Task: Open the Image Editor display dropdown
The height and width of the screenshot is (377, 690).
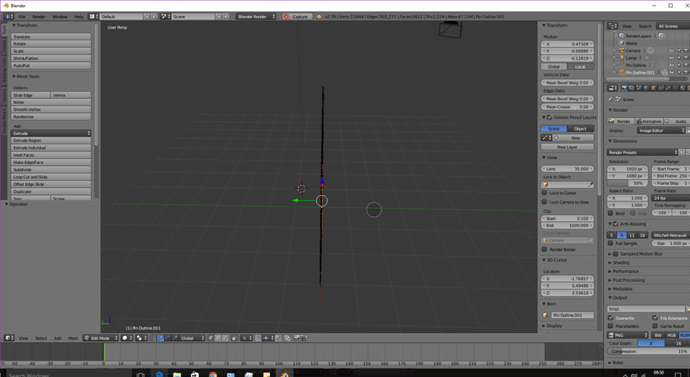Action: [661, 130]
